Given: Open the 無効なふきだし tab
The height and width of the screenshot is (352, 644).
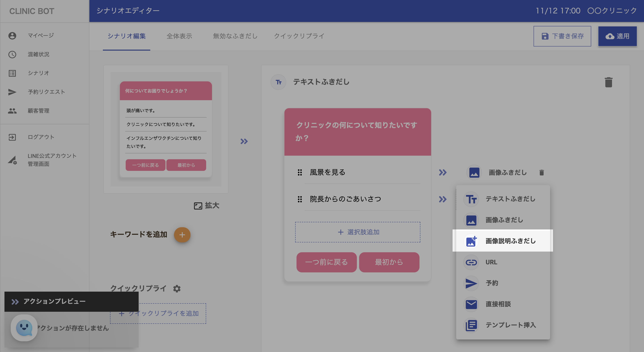Looking at the screenshot, I should (235, 36).
